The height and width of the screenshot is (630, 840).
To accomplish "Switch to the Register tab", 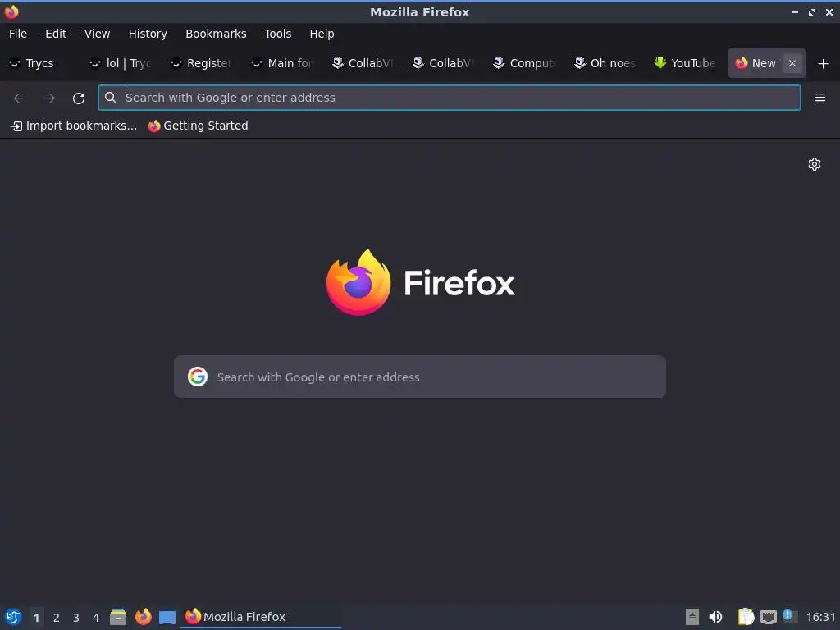I will pos(203,63).
